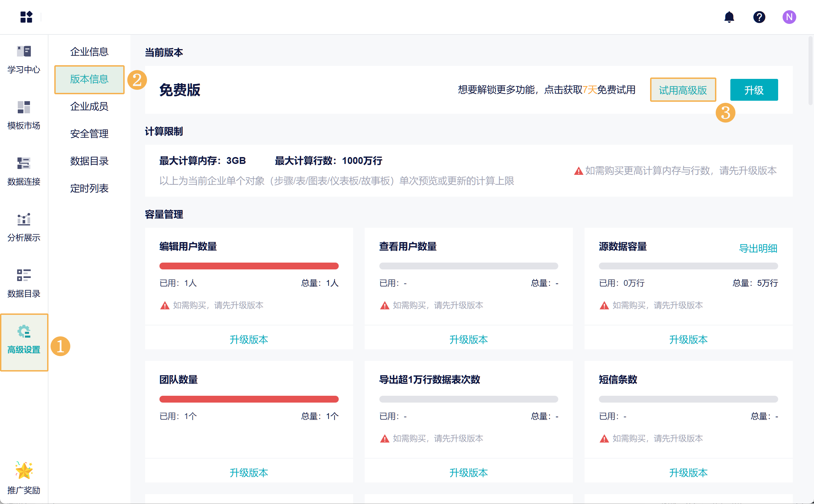Open 定时列表 in the settings menu
The width and height of the screenshot is (814, 504).
point(89,188)
